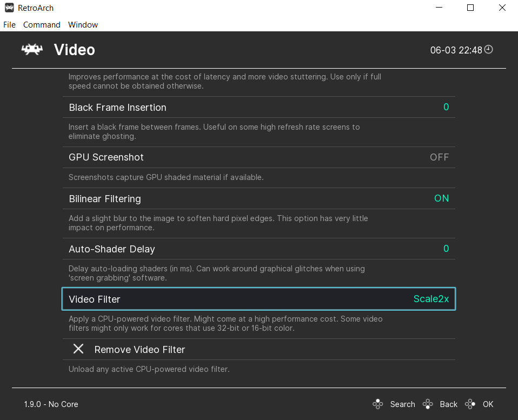Click the 06-03 22:48 date and time
Image resolution: width=518 pixels, height=420 pixels.
pyautogui.click(x=456, y=50)
